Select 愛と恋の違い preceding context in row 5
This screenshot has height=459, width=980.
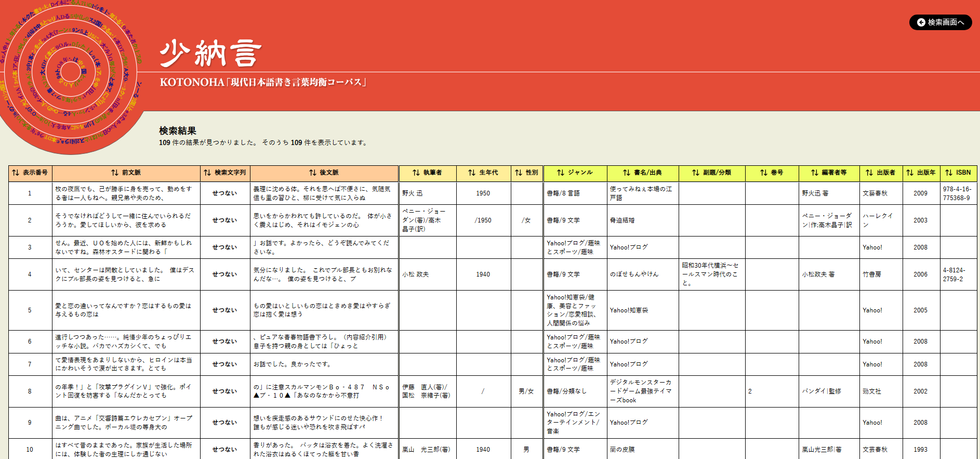(x=126, y=310)
